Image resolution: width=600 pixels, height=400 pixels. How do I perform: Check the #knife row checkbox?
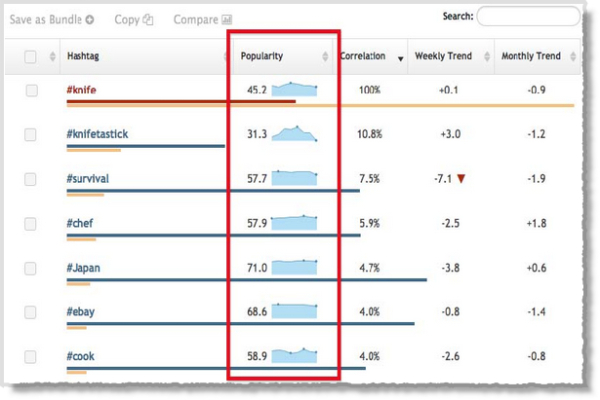[31, 90]
